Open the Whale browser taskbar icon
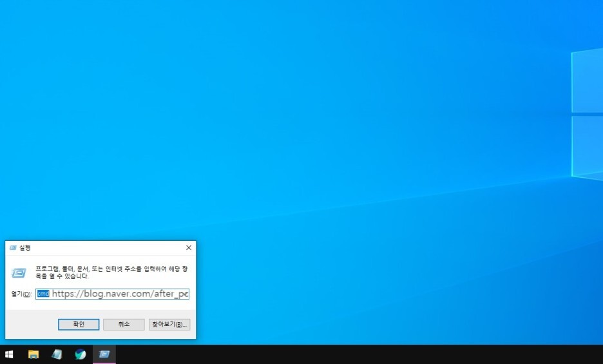 pyautogui.click(x=81, y=354)
